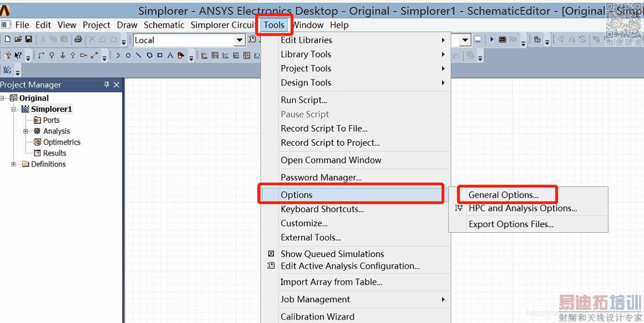
Task: Click the library icon beside Local box
Action: tap(252, 39)
